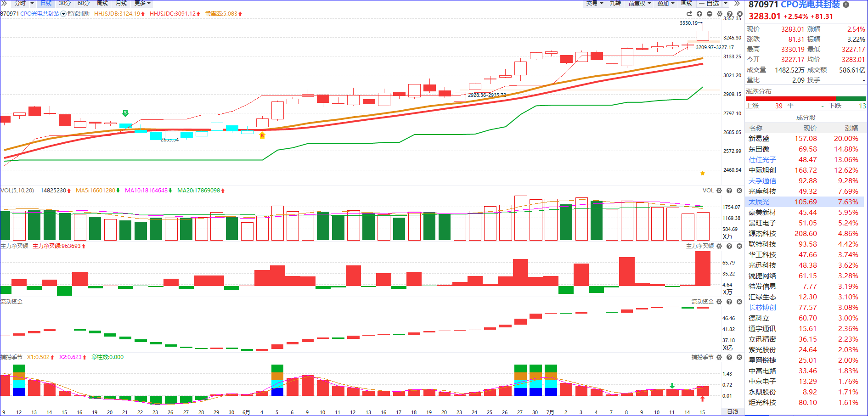Sort constituents by 涨幅 column header

851,128
